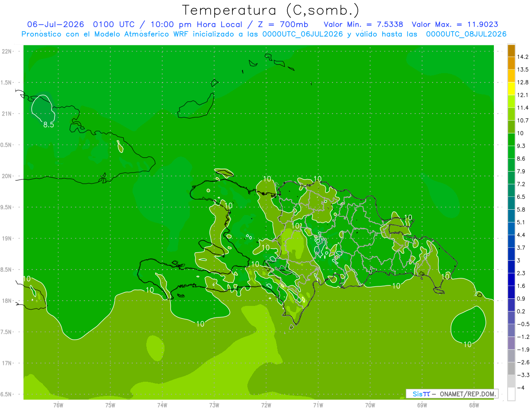
Task: Click the '20N' latitude axis label
Action: 7,176
